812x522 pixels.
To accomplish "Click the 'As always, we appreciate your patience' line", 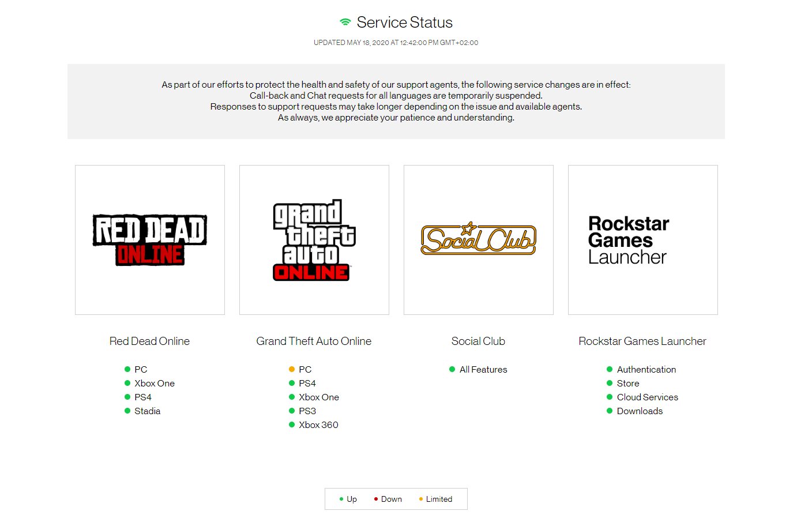I will point(396,118).
